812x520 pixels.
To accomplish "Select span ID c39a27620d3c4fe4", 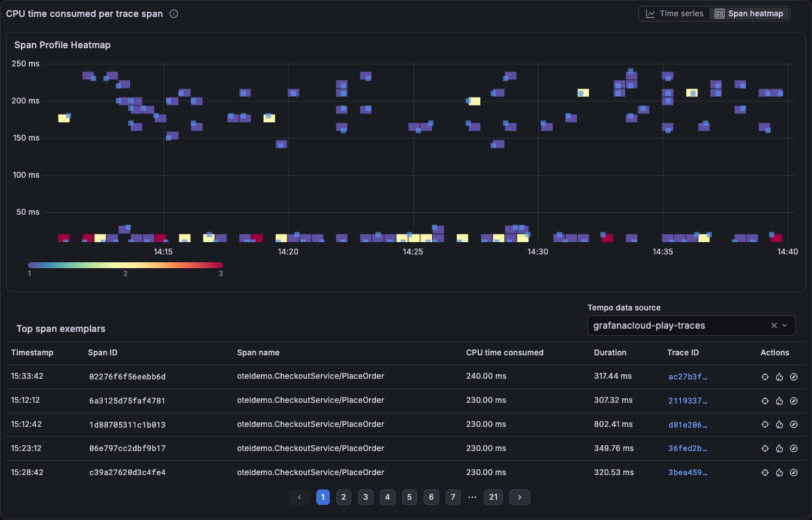I will coord(128,472).
